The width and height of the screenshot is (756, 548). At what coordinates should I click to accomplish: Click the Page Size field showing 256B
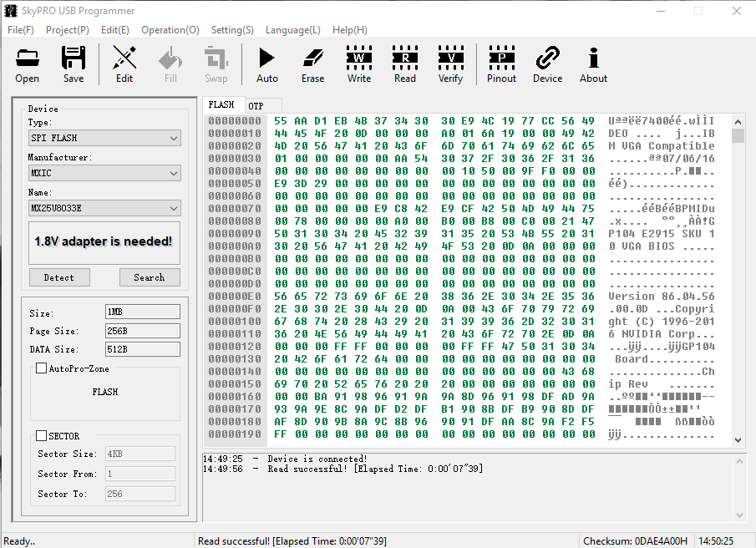click(143, 331)
